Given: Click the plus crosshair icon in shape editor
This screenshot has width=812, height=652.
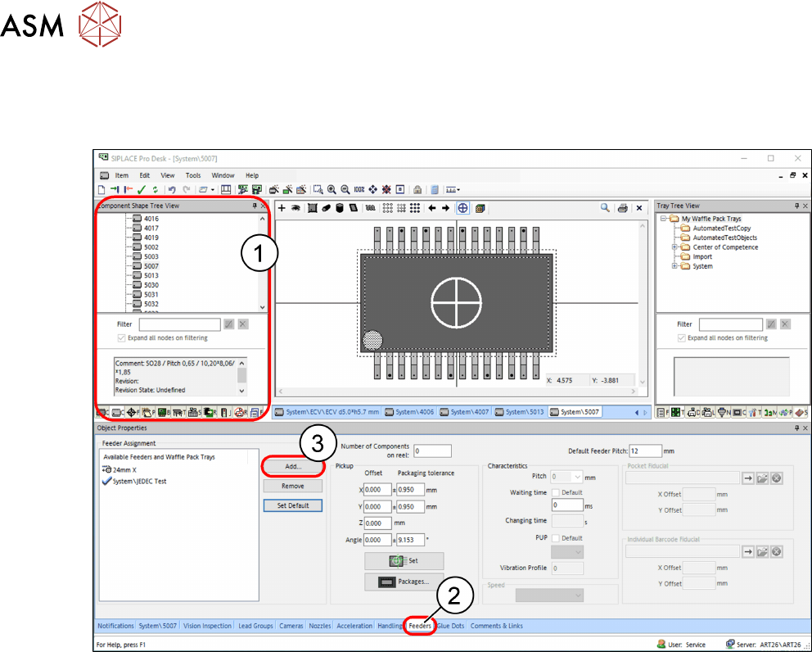Looking at the screenshot, I should point(282,208).
